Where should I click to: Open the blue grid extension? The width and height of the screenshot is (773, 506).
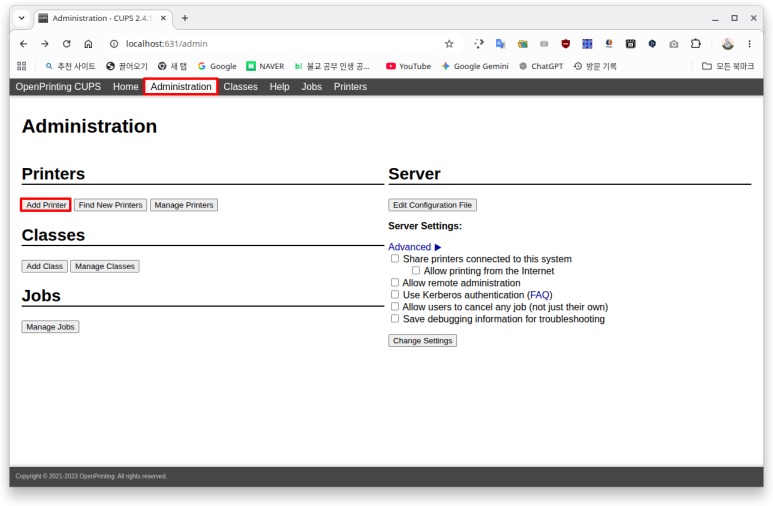(x=587, y=44)
